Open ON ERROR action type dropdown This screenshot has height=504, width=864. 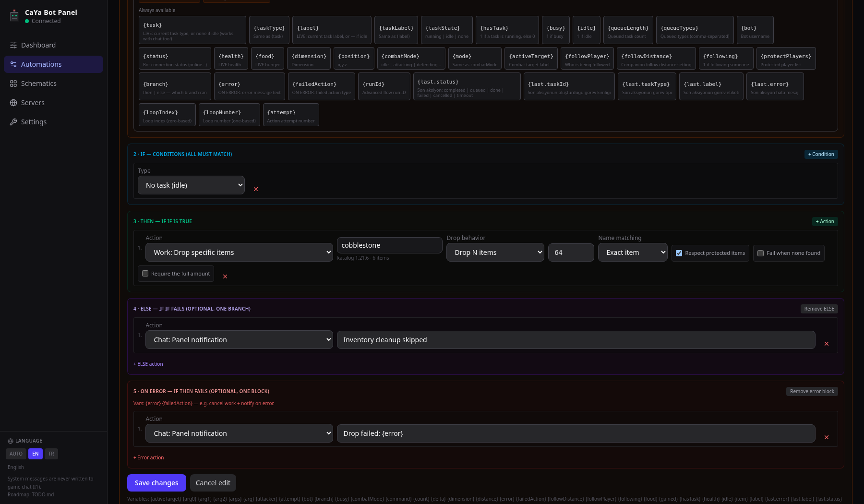coord(239,433)
